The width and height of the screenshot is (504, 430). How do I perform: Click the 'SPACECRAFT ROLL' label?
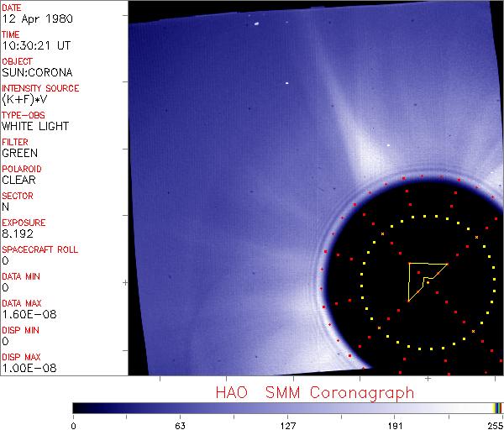(37, 249)
